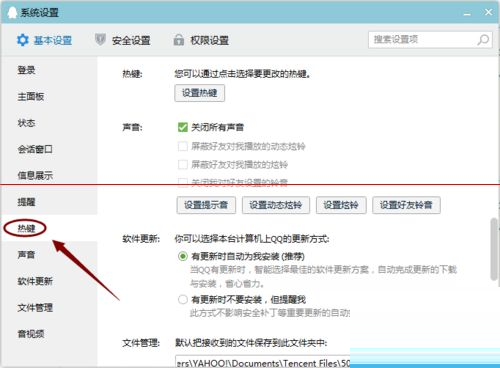Image resolution: width=500 pixels, height=368 pixels.
Task: Click the 设置热键 button
Action: [199, 93]
